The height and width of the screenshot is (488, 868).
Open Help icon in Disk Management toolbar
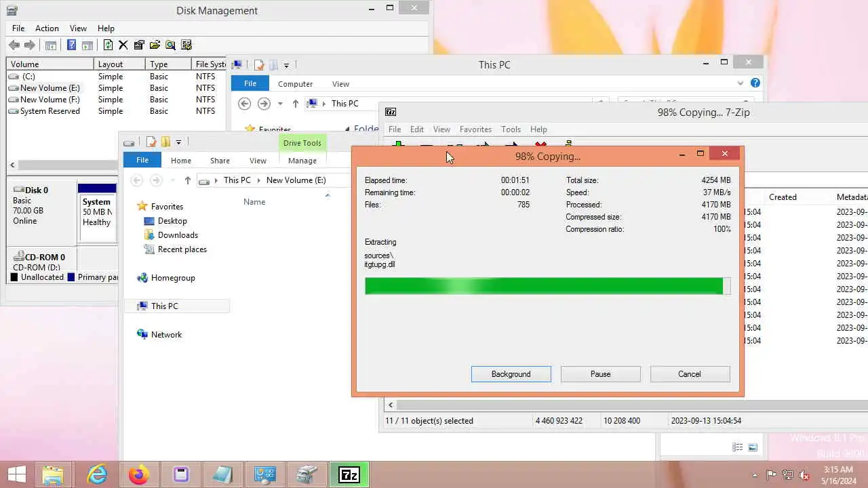click(x=71, y=45)
